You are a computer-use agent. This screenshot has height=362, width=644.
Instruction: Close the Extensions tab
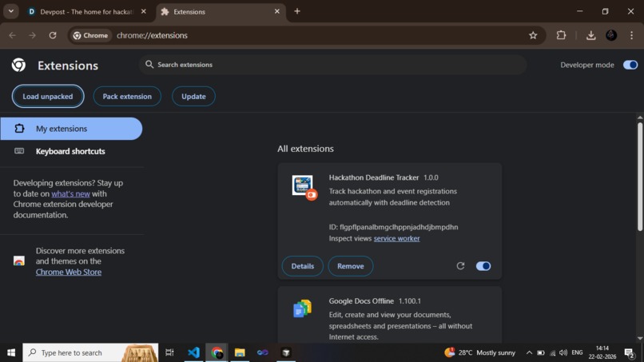pos(276,11)
